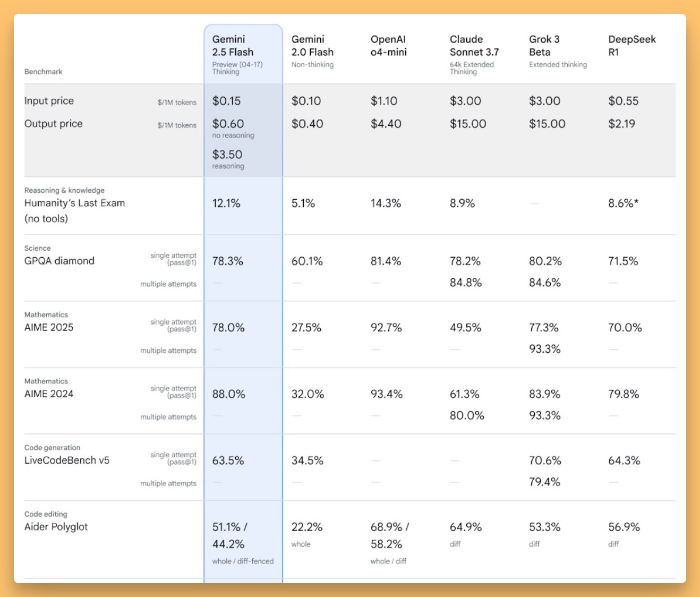The width and height of the screenshot is (700, 597).
Task: Click the Output price row label
Action: [x=53, y=124]
